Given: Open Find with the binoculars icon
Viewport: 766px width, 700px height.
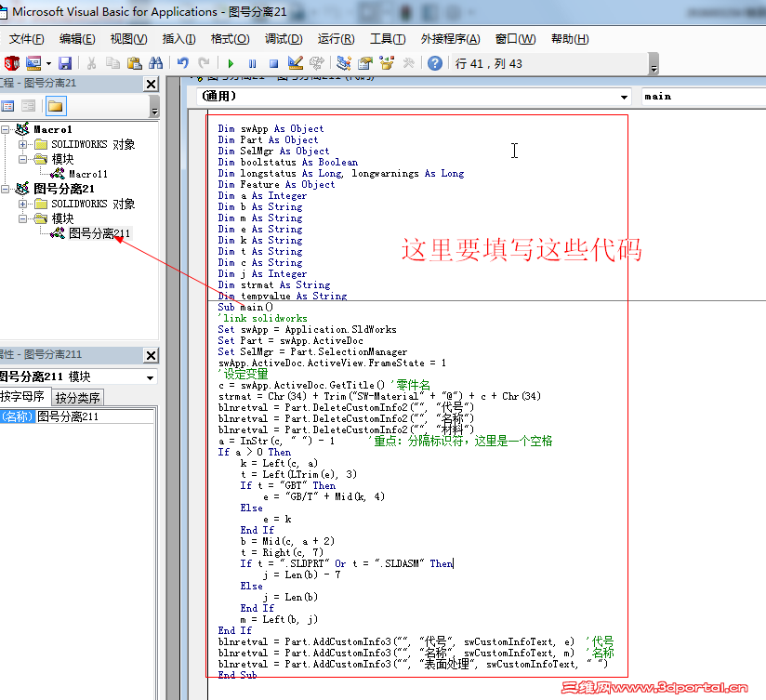Looking at the screenshot, I should click(156, 63).
